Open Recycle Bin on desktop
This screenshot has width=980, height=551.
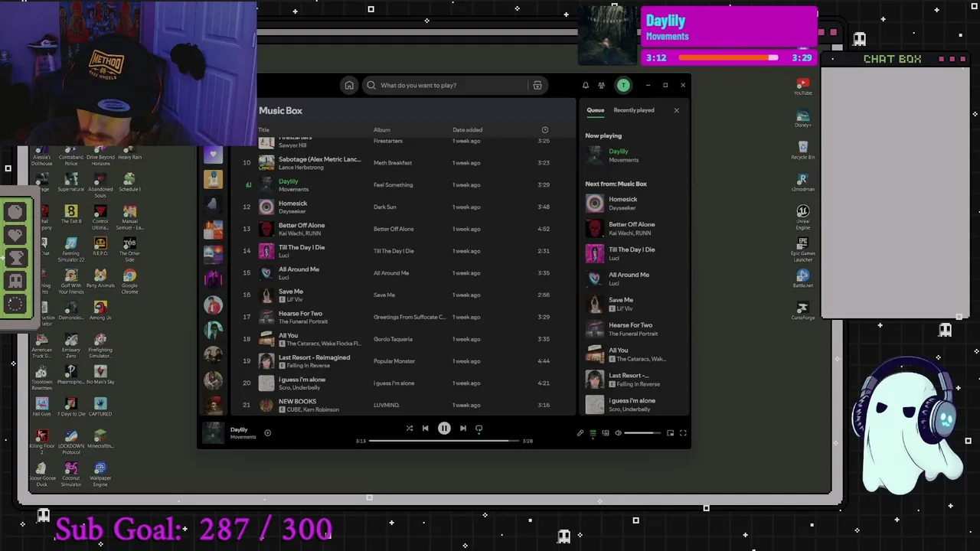click(x=802, y=150)
